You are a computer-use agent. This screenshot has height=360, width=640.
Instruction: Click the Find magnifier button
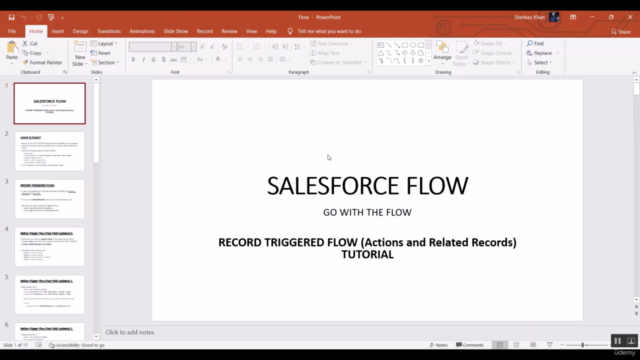[x=535, y=43]
